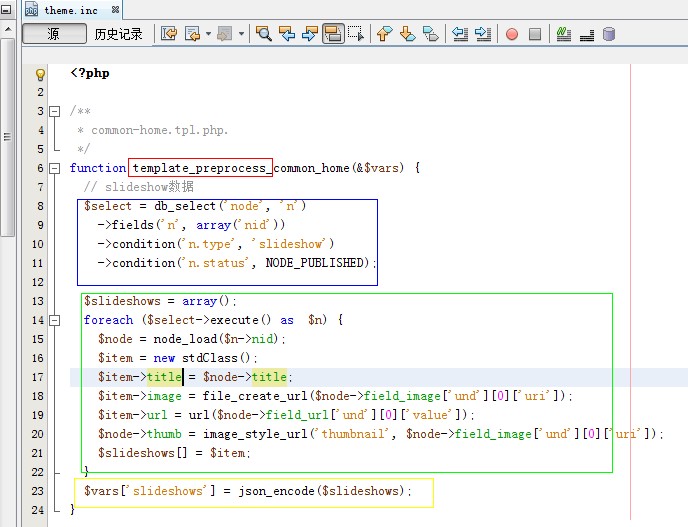The width and height of the screenshot is (688, 527).
Task: Collapse the foreach fold at line 14
Action: tap(54, 320)
